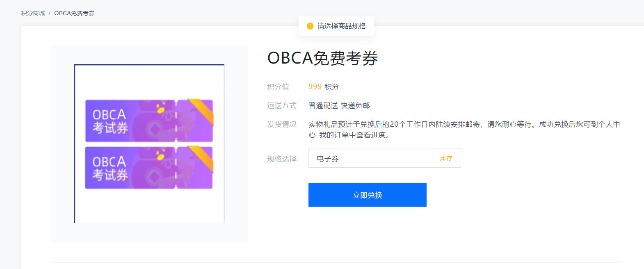Click the 运送方式 label
Screen dimensions: 644x269
pyautogui.click(x=281, y=105)
